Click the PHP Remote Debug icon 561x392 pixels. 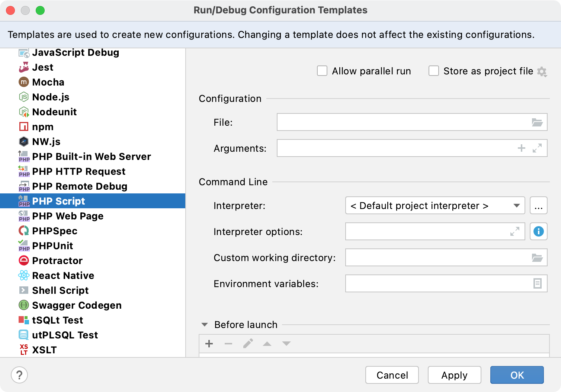pyautogui.click(x=24, y=186)
